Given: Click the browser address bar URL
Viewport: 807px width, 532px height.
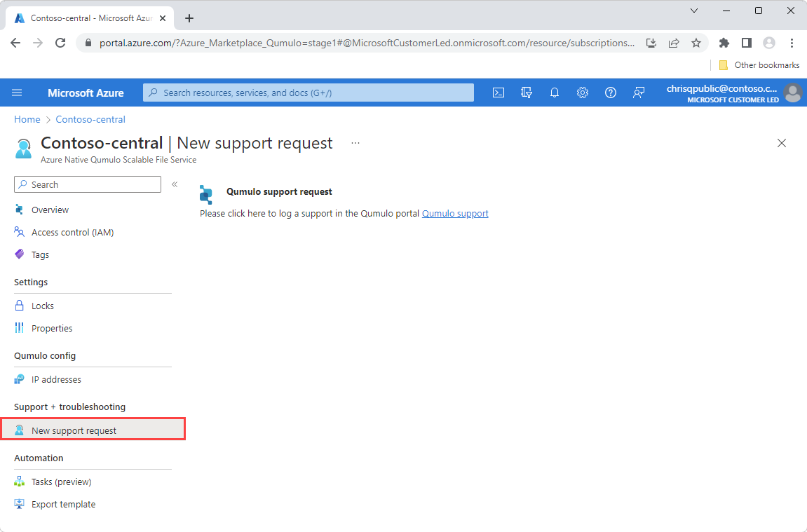Looking at the screenshot, I should [367, 43].
